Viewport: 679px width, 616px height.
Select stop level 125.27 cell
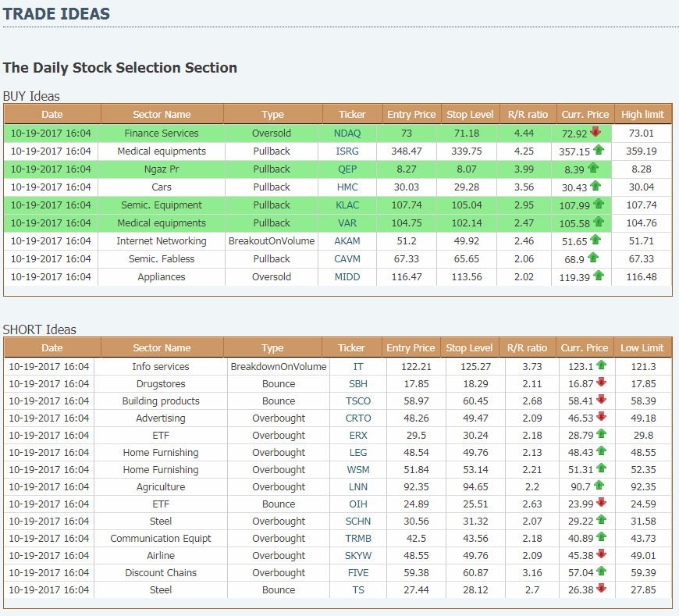tap(475, 366)
